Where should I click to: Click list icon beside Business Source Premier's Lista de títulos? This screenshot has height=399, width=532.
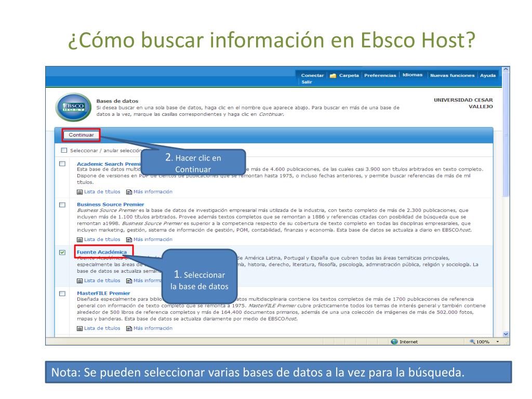pyautogui.click(x=79, y=240)
